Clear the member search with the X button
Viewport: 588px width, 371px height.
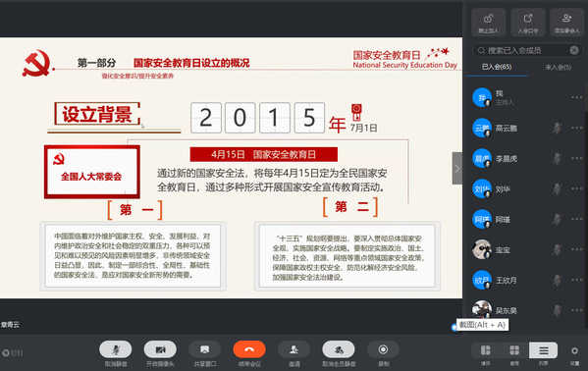click(x=574, y=50)
